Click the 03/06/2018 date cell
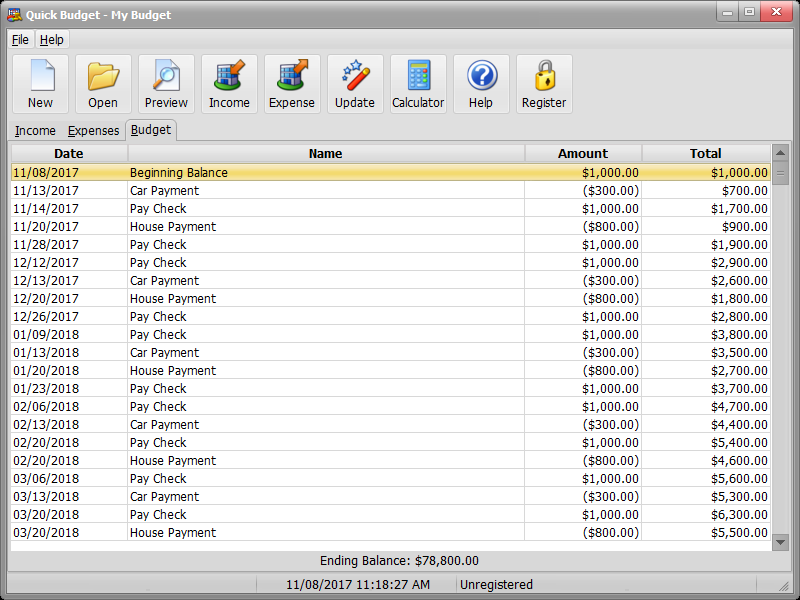 (x=69, y=479)
